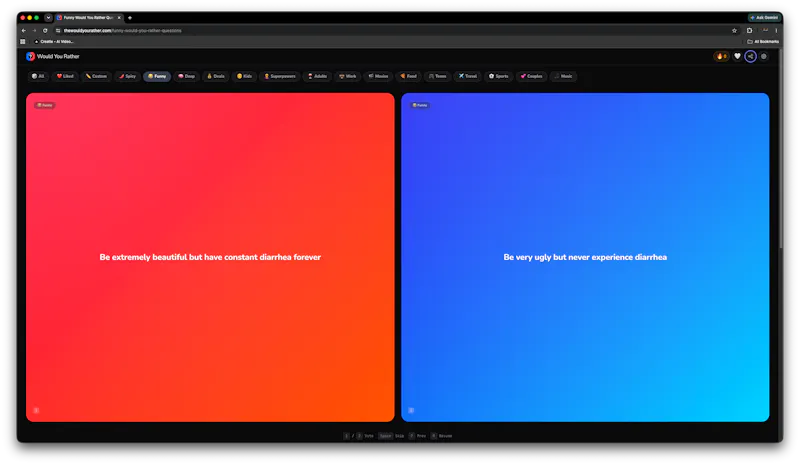Screen dimensions: 800x465
Task: Select the Couples category filter
Action: click(531, 76)
